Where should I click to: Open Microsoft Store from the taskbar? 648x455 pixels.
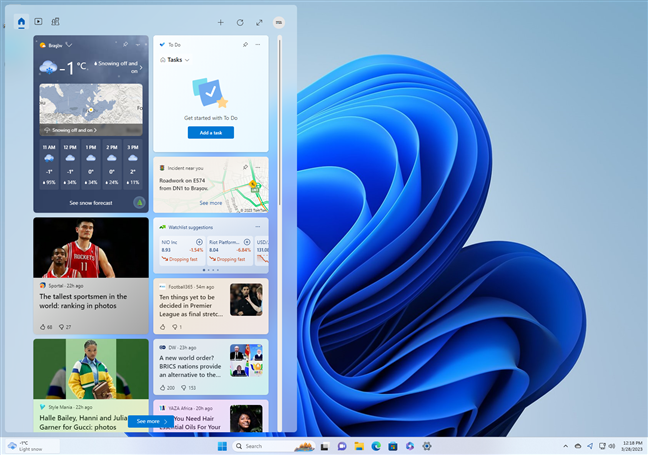pos(393,446)
